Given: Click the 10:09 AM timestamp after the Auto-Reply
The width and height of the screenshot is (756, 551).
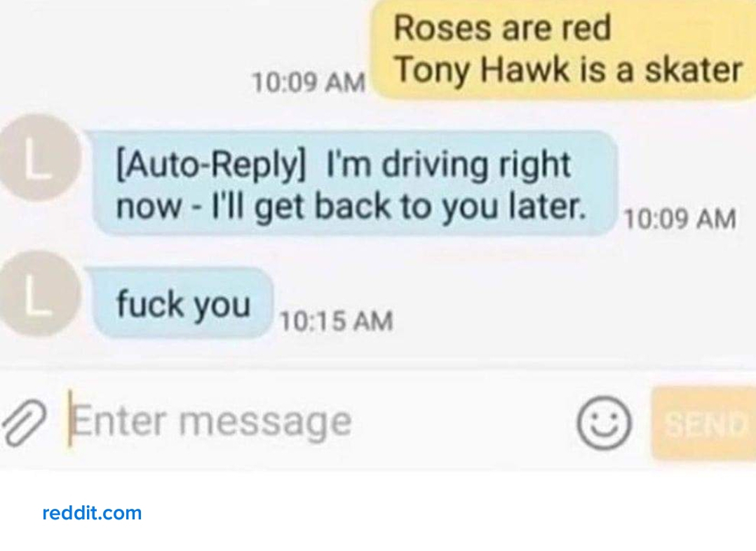Looking at the screenshot, I should [x=680, y=219].
